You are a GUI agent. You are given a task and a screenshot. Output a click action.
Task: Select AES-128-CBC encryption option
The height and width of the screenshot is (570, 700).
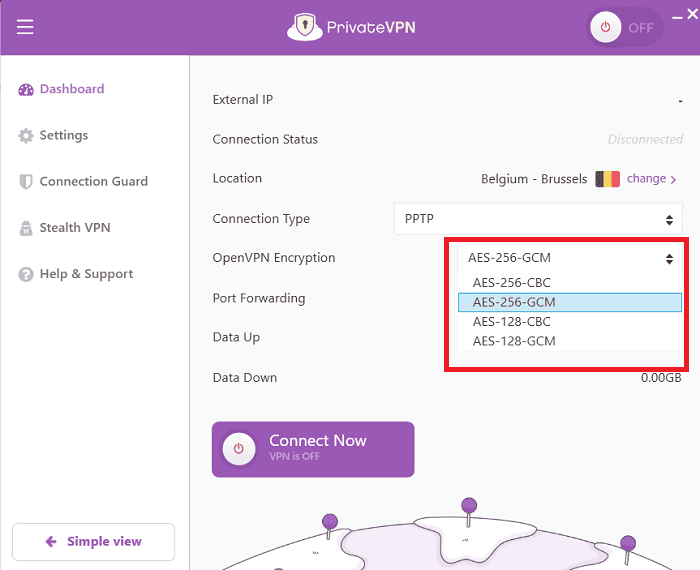(570, 321)
